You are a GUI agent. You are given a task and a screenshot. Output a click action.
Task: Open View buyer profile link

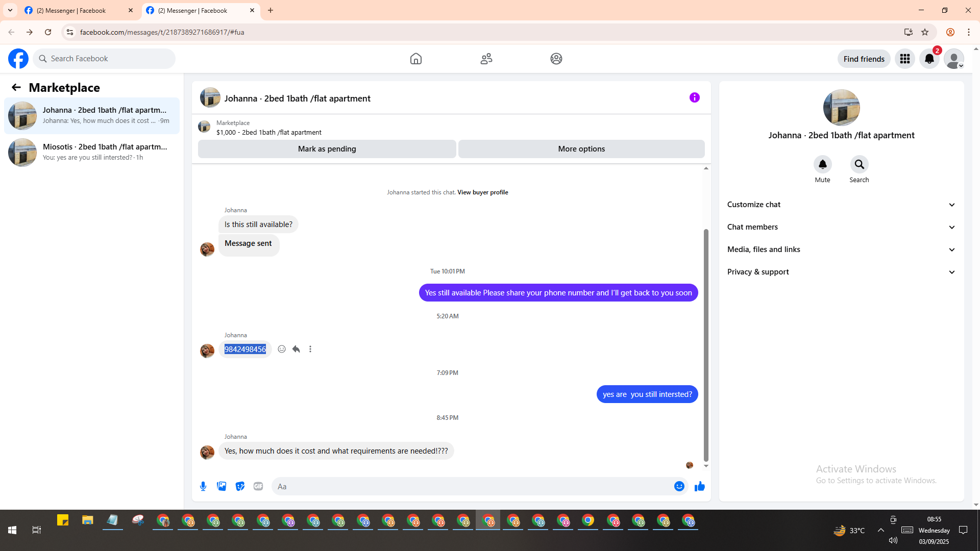point(483,192)
